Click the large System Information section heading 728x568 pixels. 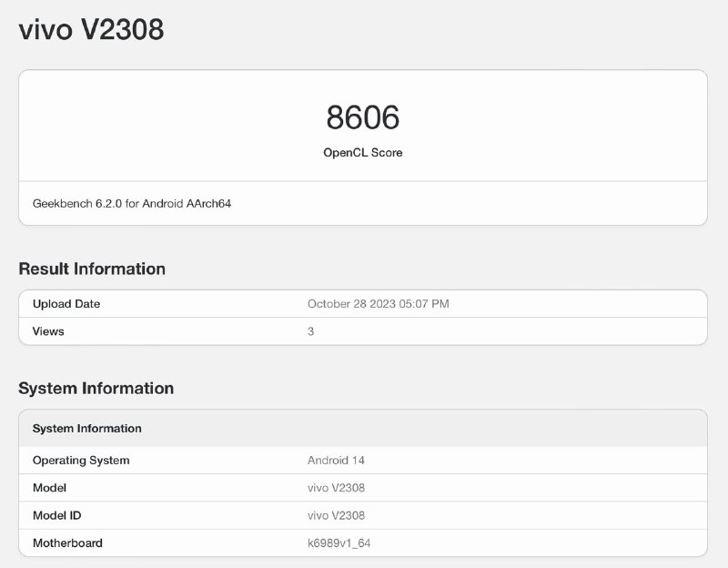point(96,389)
